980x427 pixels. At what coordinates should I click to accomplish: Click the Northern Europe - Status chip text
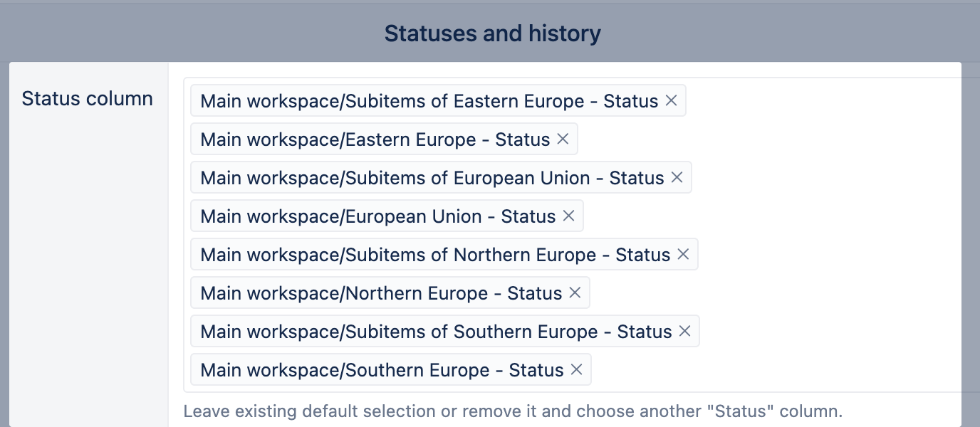tap(381, 293)
